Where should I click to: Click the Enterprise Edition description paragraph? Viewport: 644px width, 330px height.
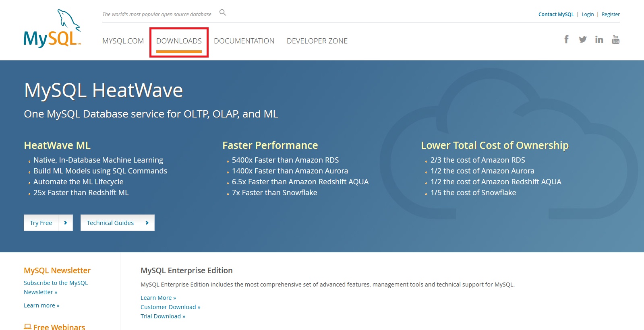327,285
